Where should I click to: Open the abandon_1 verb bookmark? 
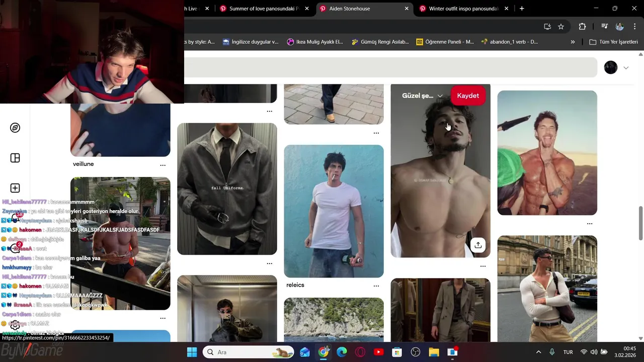(509, 42)
